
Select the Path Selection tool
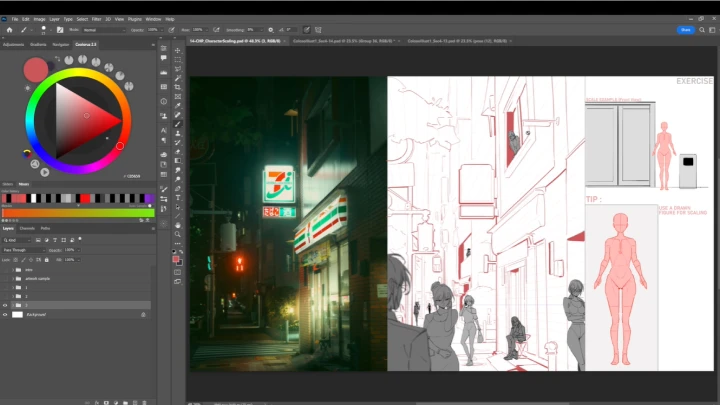click(178, 207)
